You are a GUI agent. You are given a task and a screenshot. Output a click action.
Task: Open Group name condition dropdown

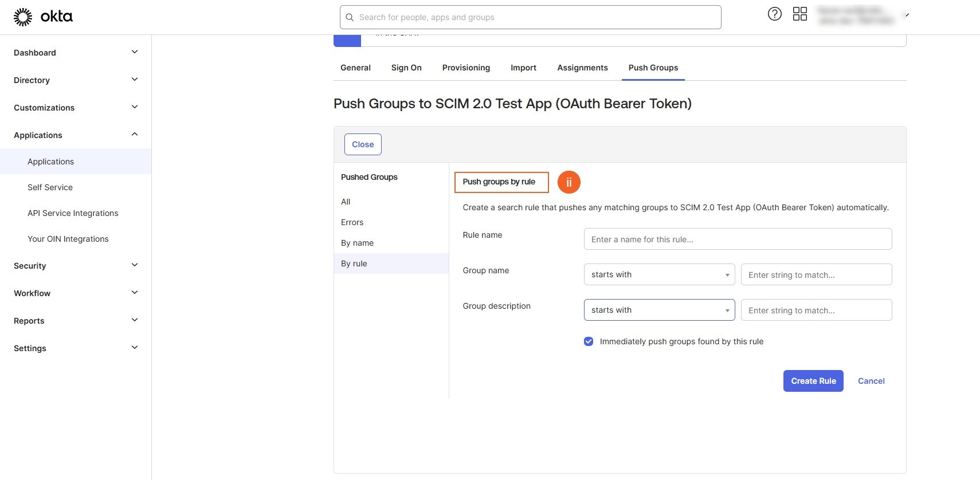pos(659,274)
